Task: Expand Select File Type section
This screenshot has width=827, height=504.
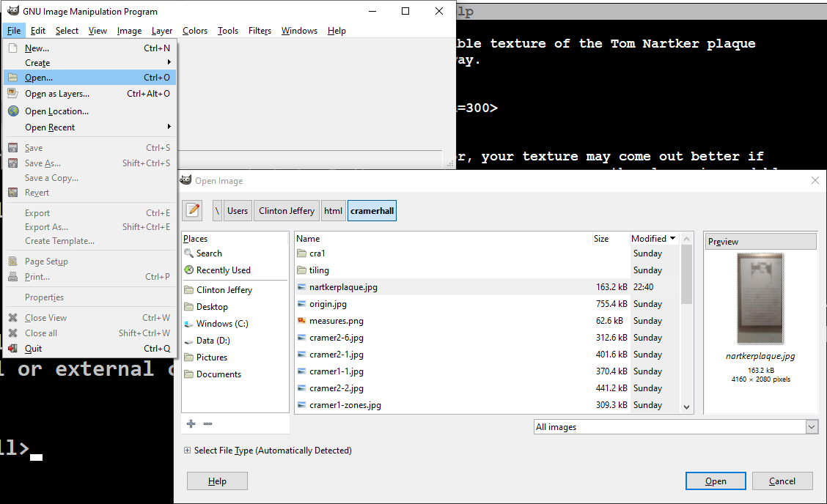Action: pos(188,451)
